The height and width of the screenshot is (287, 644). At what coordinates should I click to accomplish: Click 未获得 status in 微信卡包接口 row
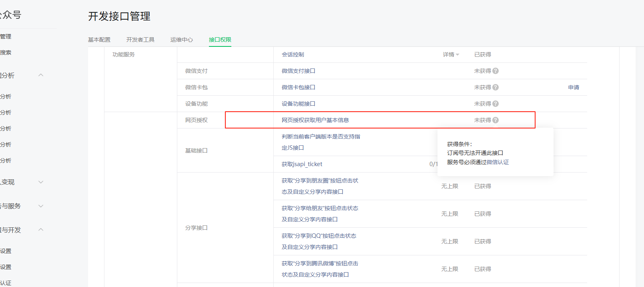click(483, 87)
